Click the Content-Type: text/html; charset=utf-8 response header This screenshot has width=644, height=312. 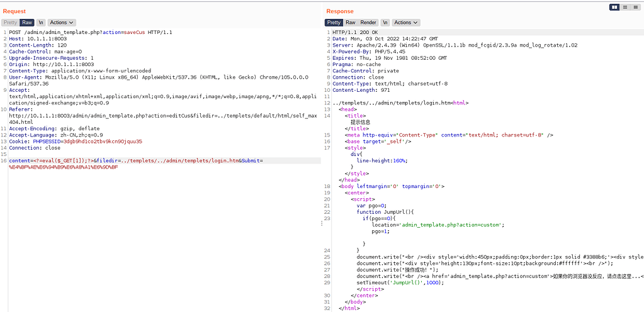pos(390,84)
